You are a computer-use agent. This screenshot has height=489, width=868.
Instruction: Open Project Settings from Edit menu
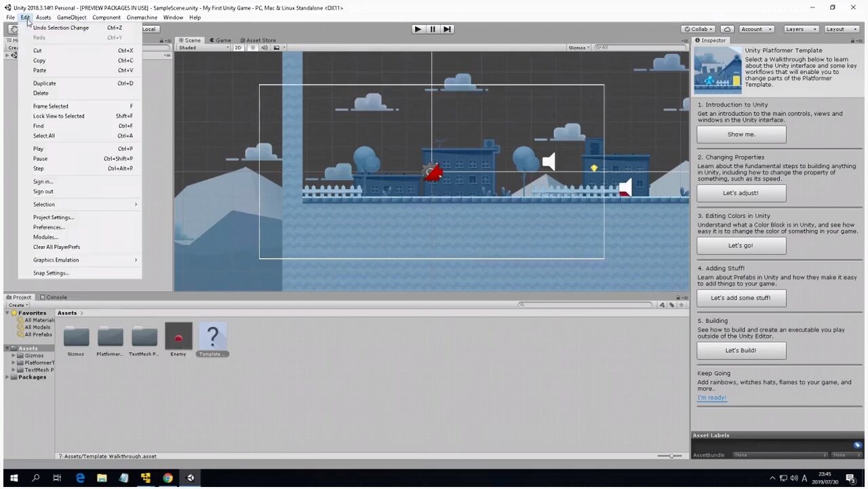(80, 218)
